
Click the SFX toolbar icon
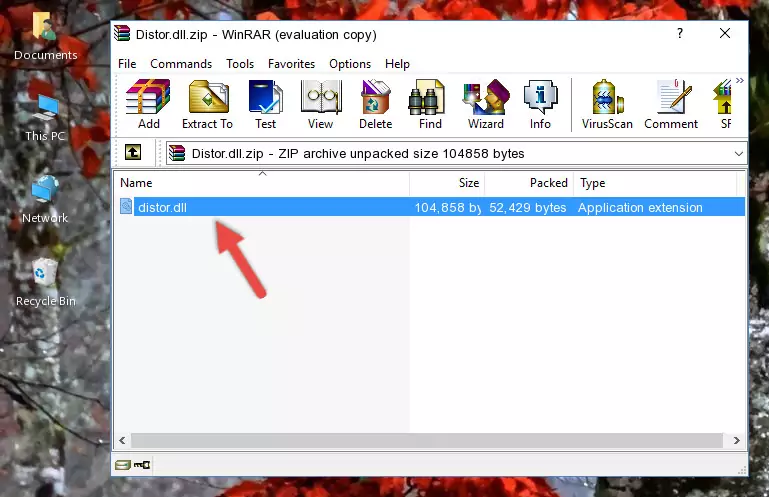tap(725, 105)
